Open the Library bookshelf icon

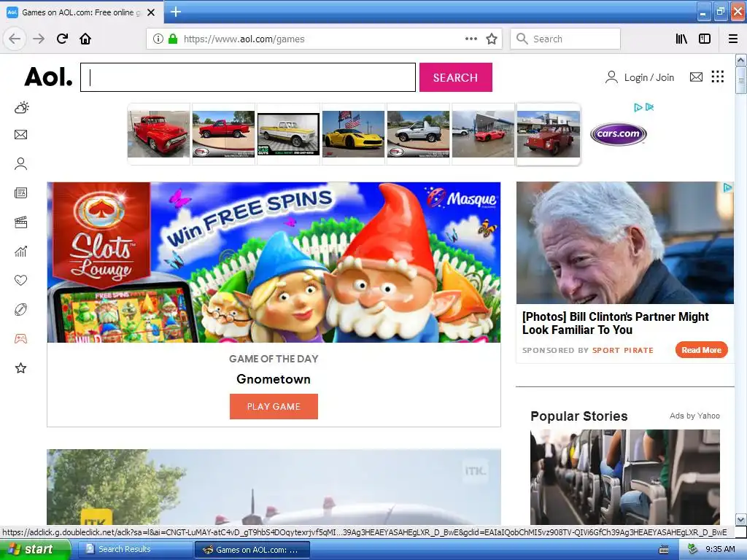681,39
